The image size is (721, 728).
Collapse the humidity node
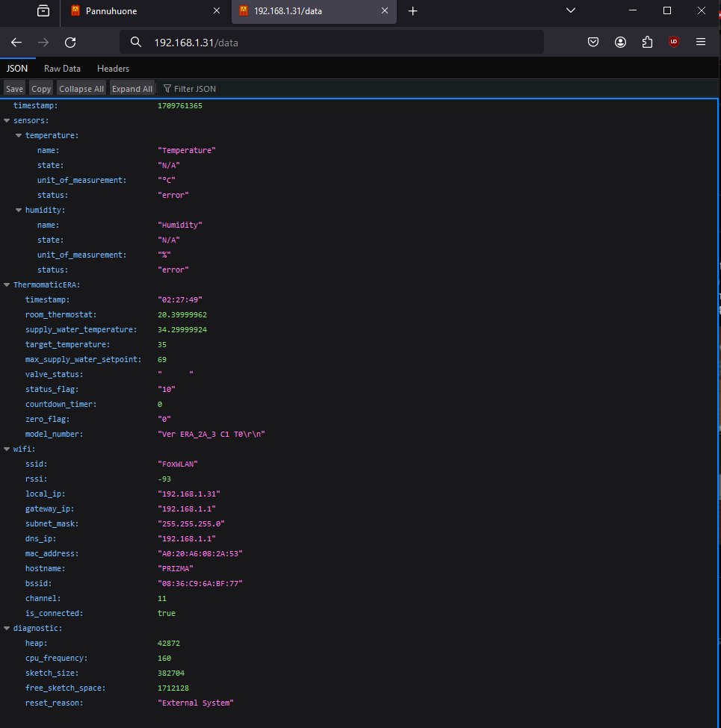(x=19, y=211)
